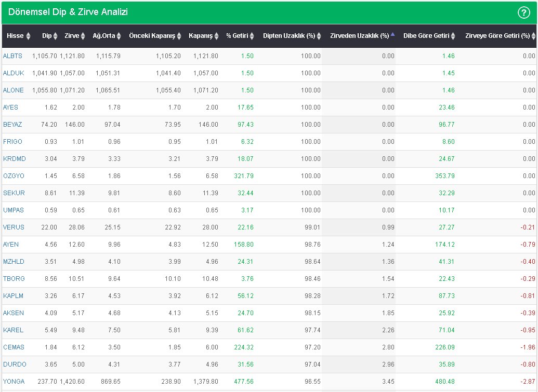Sort by Dipten Uzaklık (%) arrows
The width and height of the screenshot is (538, 392).
319,36
